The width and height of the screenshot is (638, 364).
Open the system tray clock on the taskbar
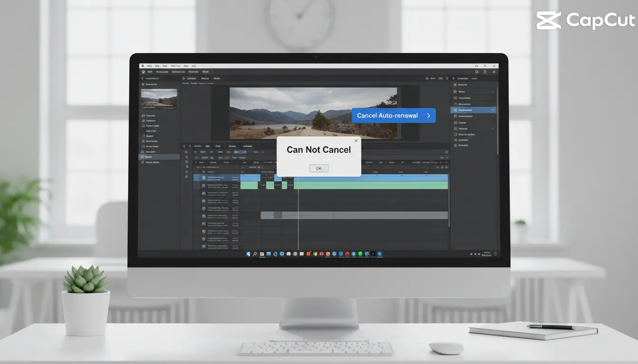[487, 254]
